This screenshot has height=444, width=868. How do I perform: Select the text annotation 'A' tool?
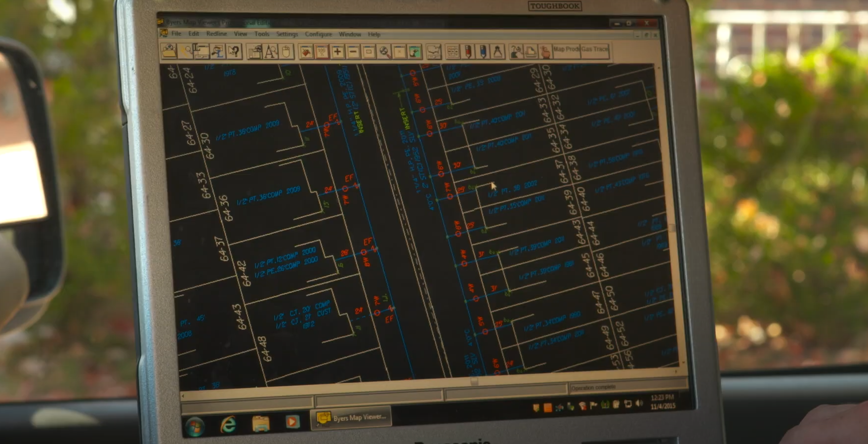270,52
